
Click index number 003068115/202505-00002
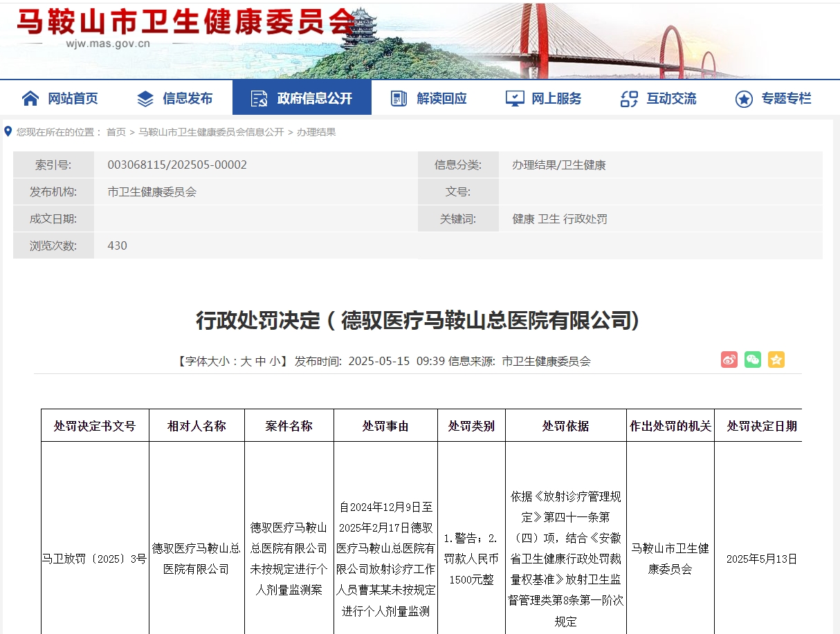[177, 165]
